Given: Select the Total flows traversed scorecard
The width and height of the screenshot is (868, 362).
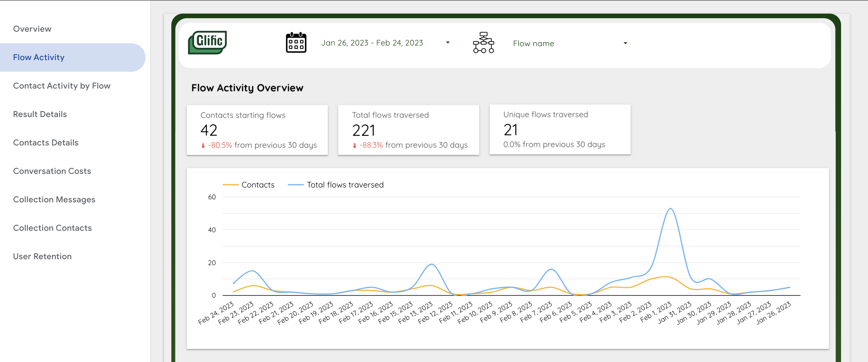Looking at the screenshot, I should (408, 130).
